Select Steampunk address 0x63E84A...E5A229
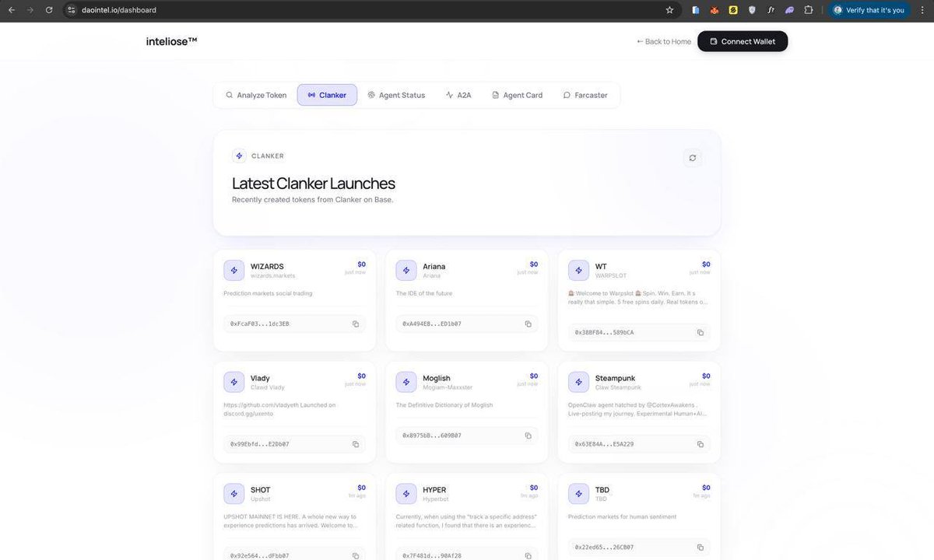 click(x=604, y=444)
